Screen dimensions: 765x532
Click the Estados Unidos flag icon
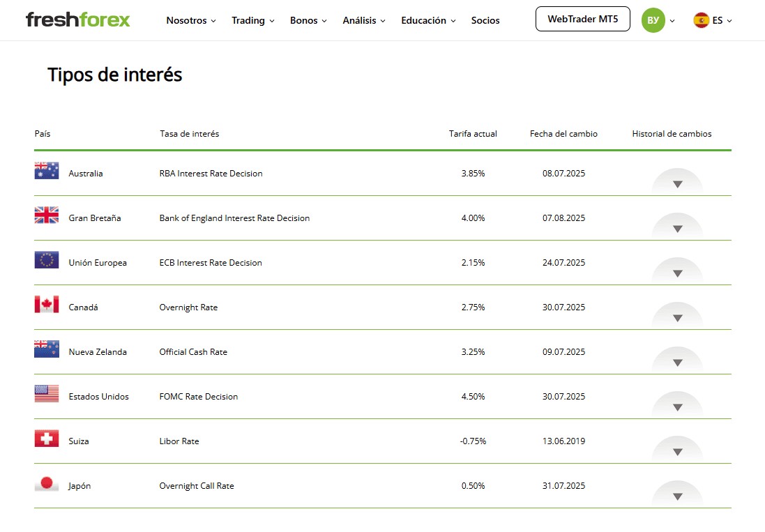[x=47, y=393]
